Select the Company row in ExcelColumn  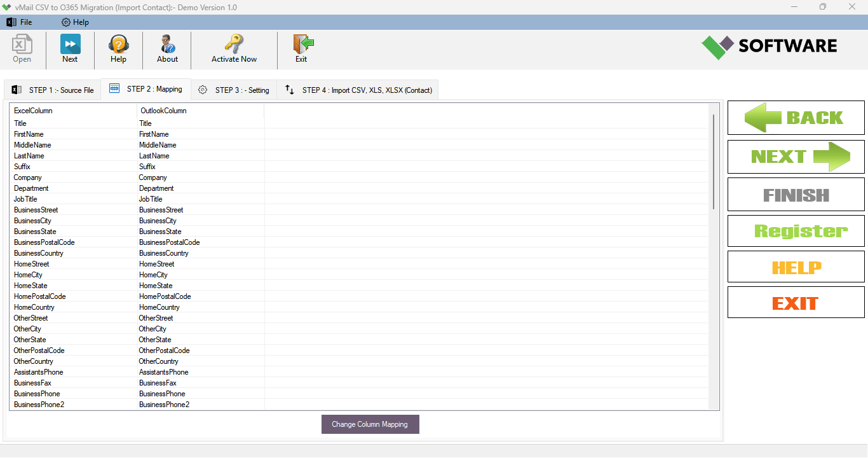pos(28,177)
